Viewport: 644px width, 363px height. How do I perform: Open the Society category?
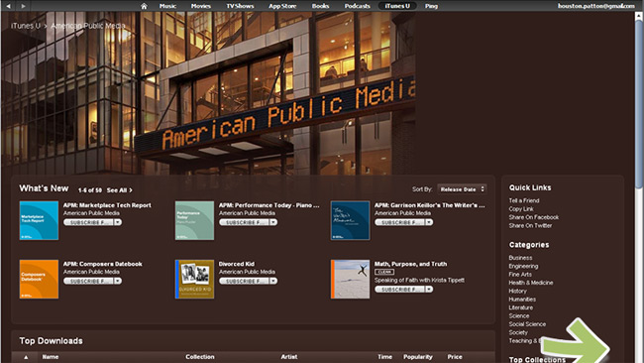[x=518, y=332]
